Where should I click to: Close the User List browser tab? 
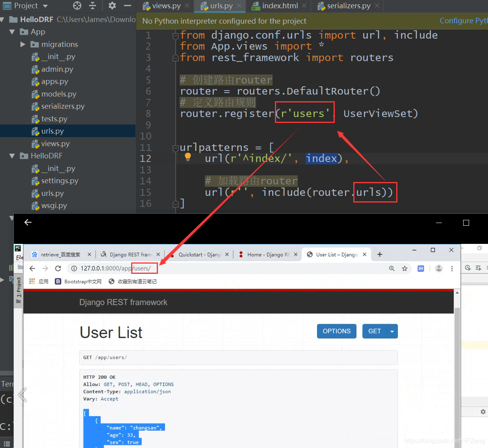tap(364, 255)
